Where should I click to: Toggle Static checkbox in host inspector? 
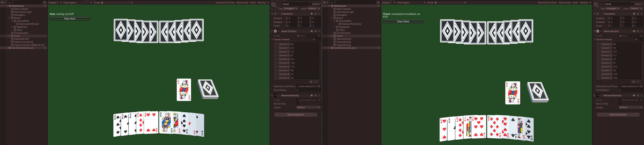pos(310,4)
